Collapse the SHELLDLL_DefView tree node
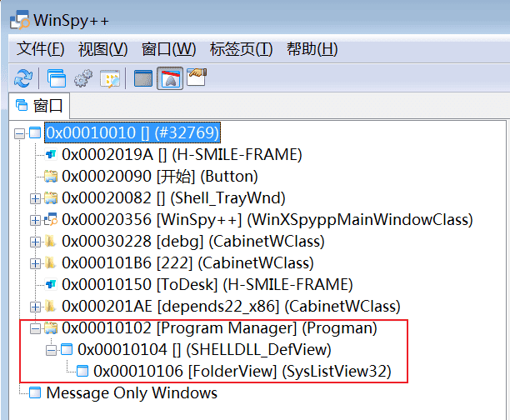Screen dimensions: 510x420 tap(52, 350)
